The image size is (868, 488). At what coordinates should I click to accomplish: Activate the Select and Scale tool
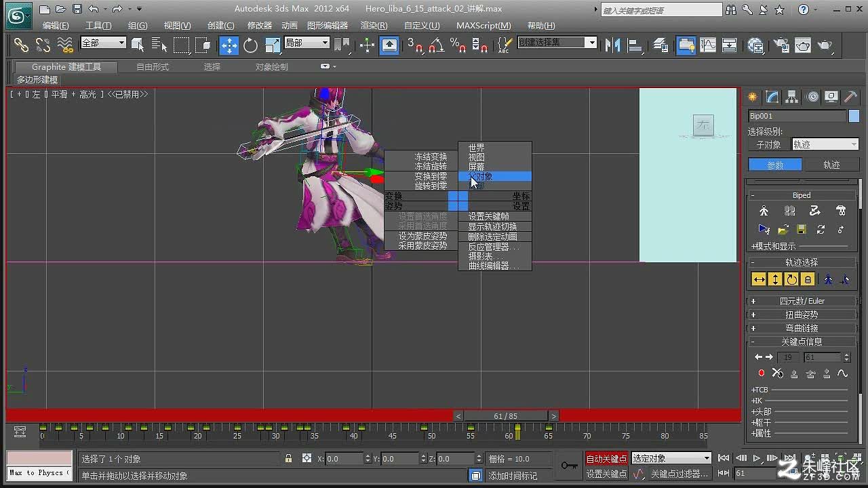(272, 45)
